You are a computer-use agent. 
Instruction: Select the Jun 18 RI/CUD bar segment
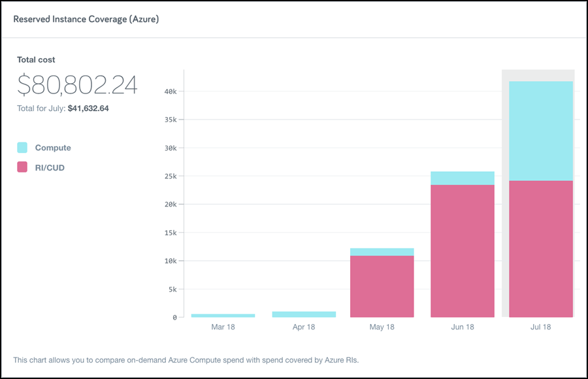(x=462, y=251)
